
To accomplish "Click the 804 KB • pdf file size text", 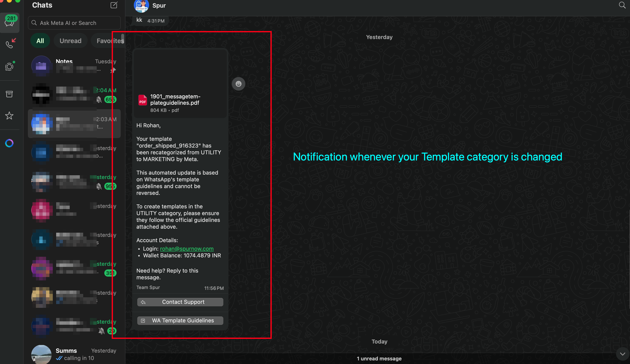I will [x=164, y=110].
